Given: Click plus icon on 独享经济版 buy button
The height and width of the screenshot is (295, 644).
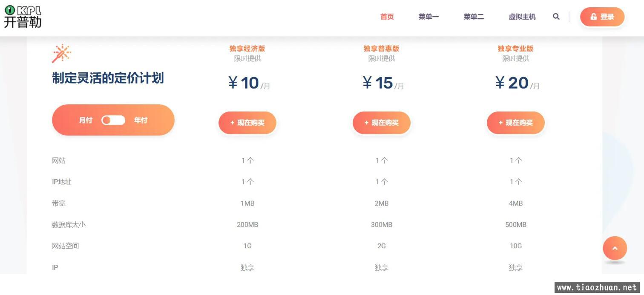Looking at the screenshot, I should point(232,123).
